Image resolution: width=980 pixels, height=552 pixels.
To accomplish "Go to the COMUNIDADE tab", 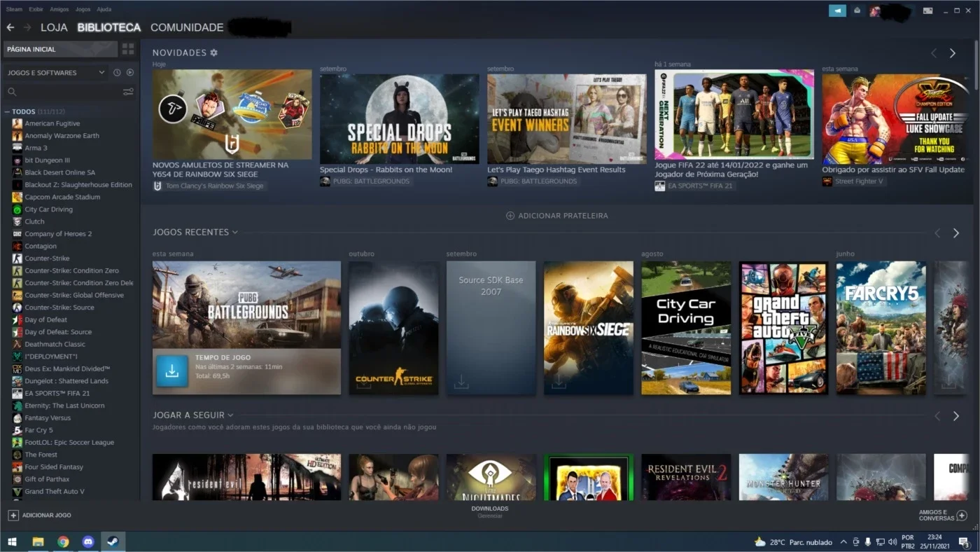I will [187, 27].
